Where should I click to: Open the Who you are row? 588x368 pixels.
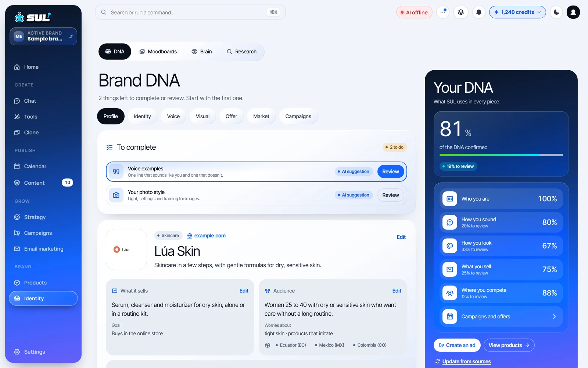[501, 199]
